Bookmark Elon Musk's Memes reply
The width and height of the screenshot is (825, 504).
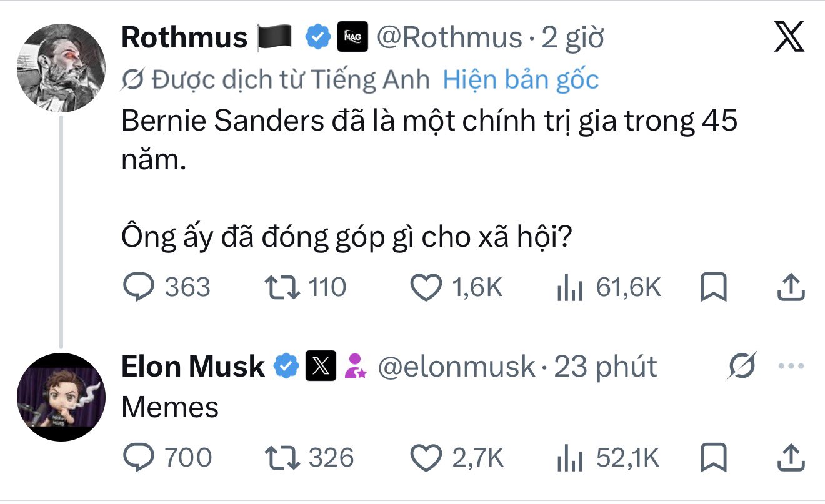(x=712, y=458)
